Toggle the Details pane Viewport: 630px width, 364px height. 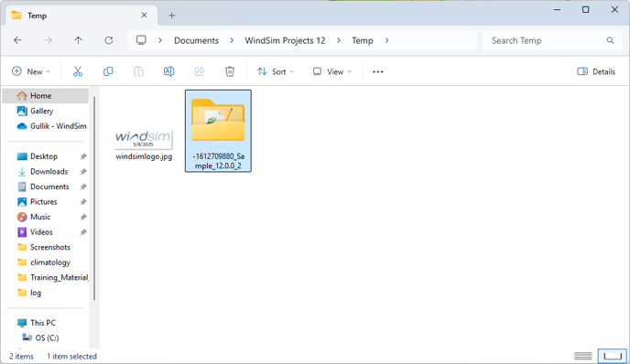point(596,71)
